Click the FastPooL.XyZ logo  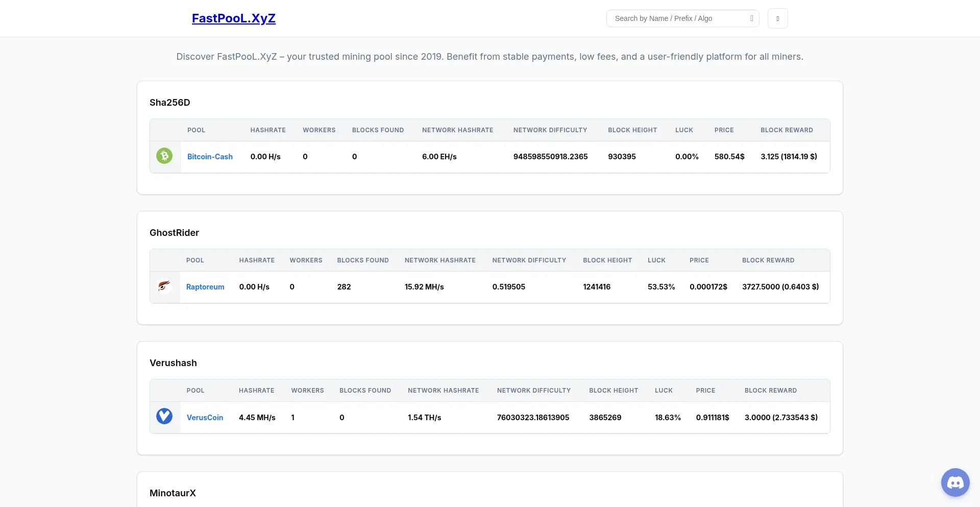click(x=233, y=18)
